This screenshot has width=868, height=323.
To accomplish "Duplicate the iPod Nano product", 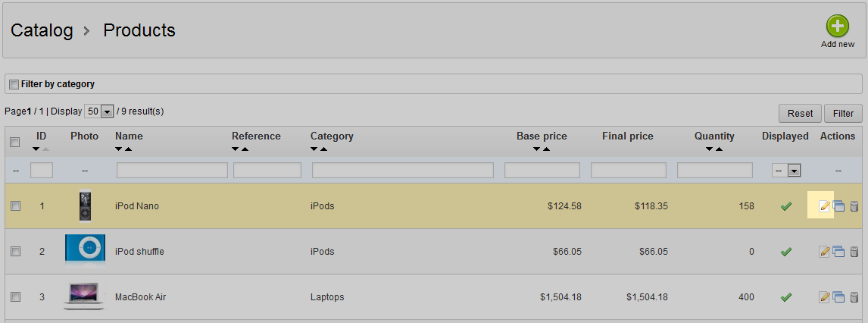I will coord(838,206).
